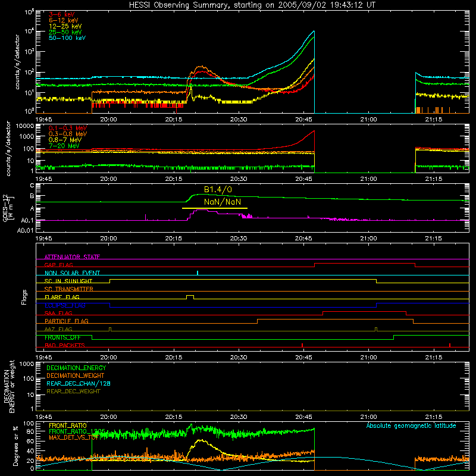476x476 pixels.
Task: Click the yellow FRONT_RATIO legend label
Action: 68,425
